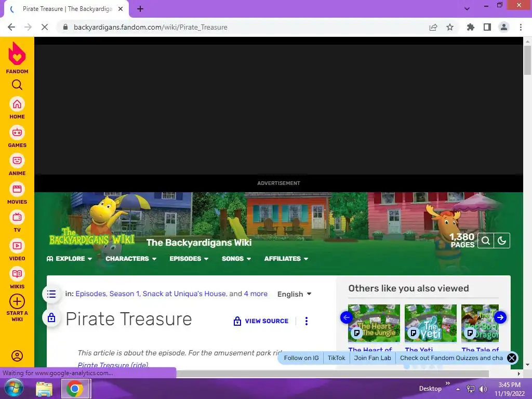Click the Fandom sidebar search magnifier

[17, 85]
